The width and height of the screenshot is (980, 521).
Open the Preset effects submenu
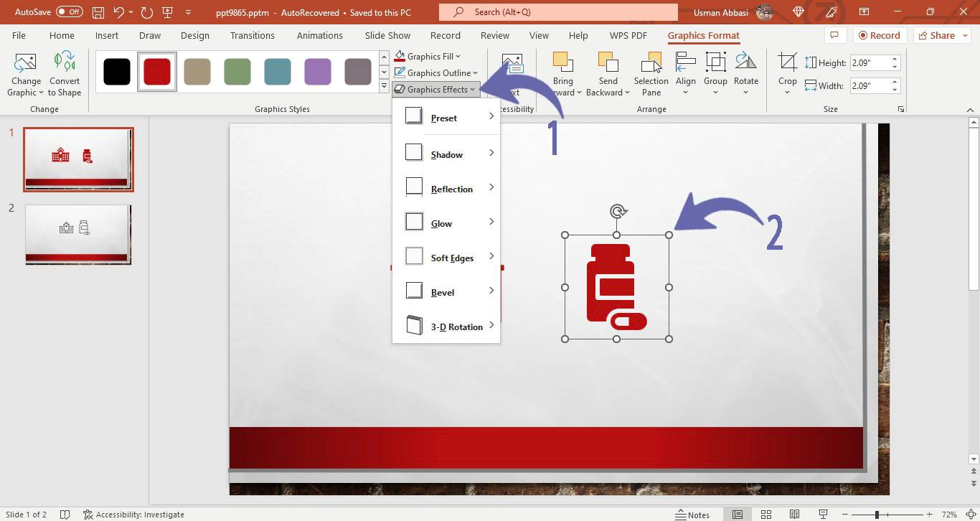pos(446,118)
